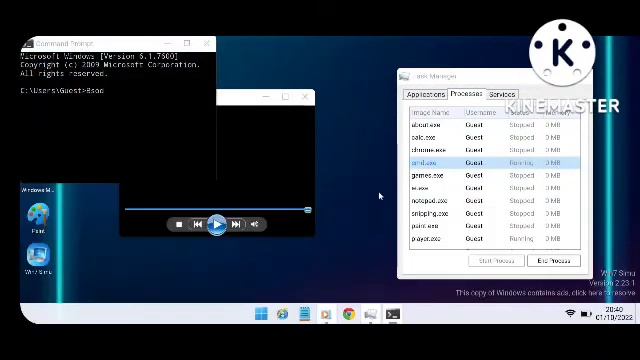Select the calc.exe process row
The image size is (640, 360).
495,138
